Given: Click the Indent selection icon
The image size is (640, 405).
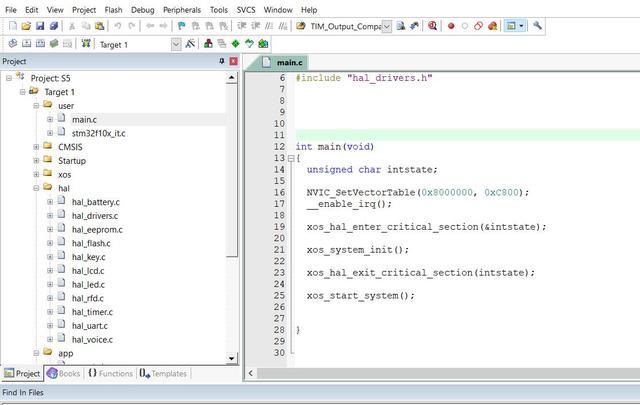Looking at the screenshot, I should tap(242, 26).
